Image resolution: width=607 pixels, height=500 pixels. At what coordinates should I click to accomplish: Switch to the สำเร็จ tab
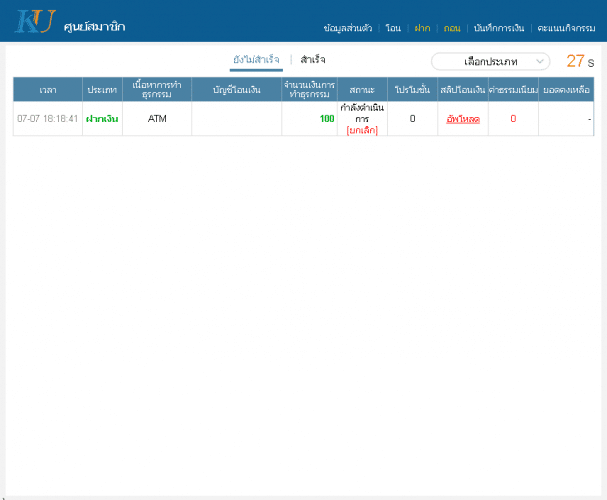tap(313, 60)
